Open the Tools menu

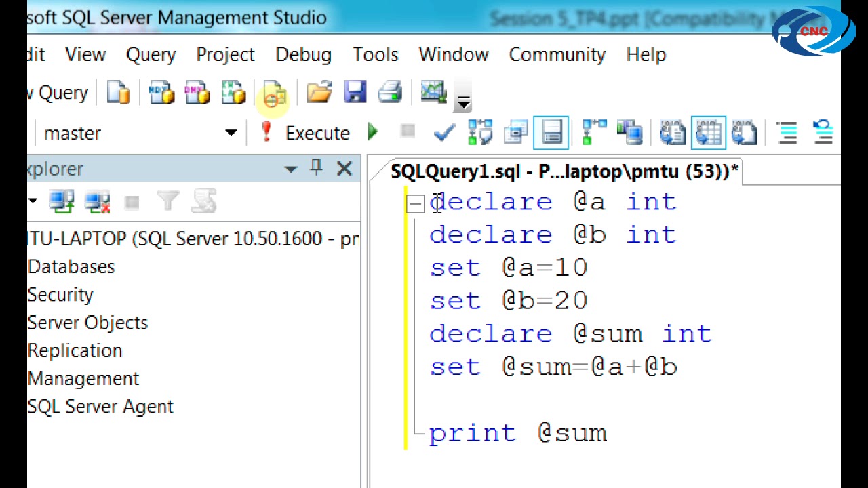point(376,55)
